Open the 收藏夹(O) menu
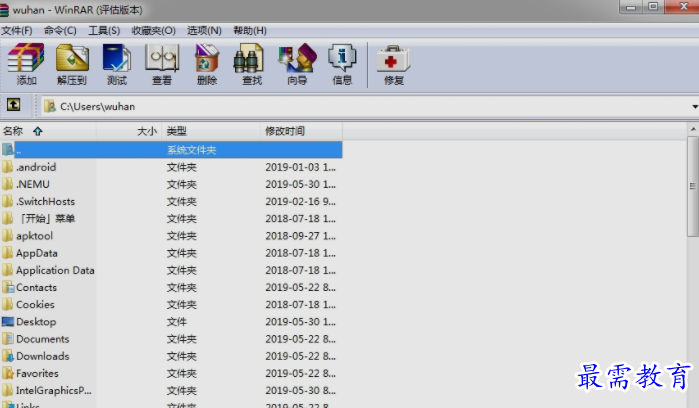This screenshot has height=408, width=699. (x=153, y=30)
